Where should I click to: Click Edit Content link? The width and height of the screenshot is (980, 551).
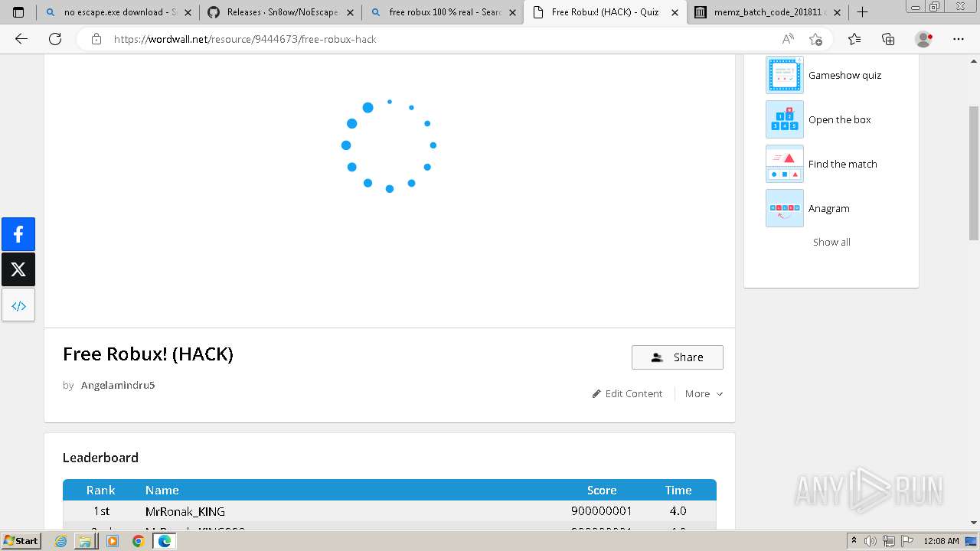pos(627,393)
